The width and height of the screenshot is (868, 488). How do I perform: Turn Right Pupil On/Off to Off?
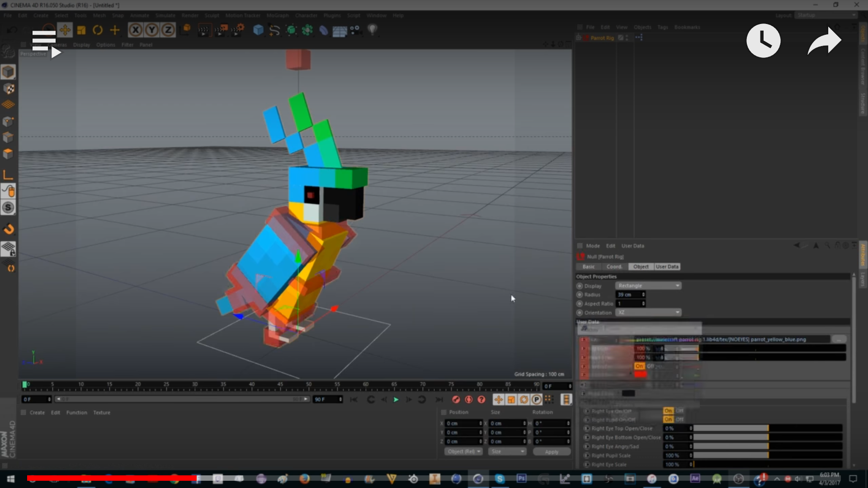pos(679,420)
